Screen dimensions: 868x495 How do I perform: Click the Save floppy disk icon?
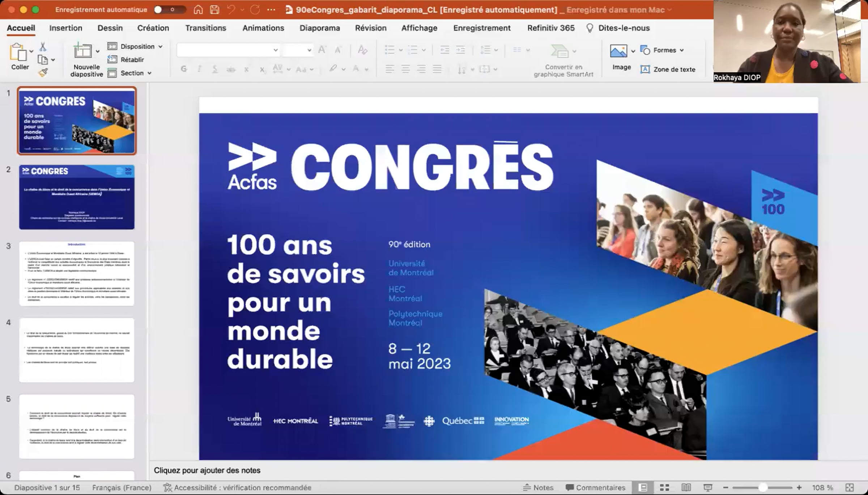tap(214, 10)
